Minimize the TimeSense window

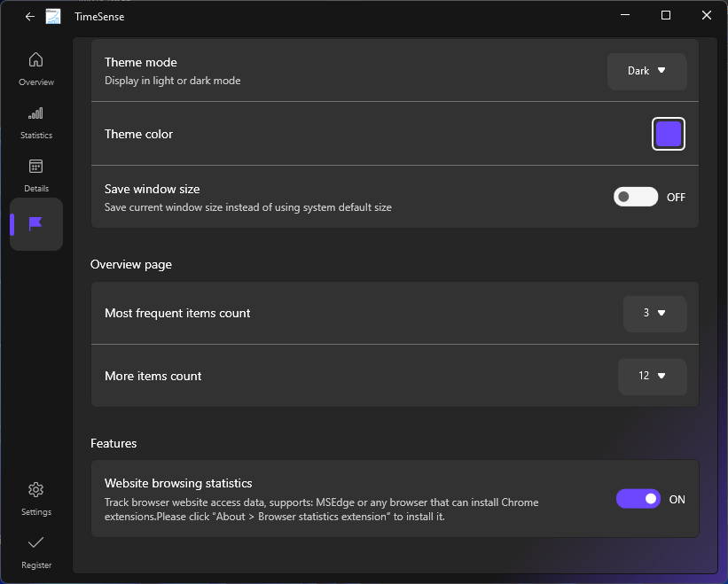click(625, 15)
